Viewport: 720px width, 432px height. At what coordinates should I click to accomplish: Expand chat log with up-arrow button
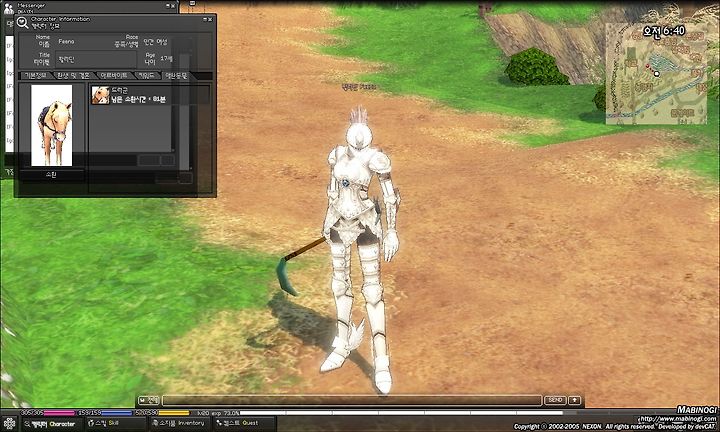(x=574, y=400)
